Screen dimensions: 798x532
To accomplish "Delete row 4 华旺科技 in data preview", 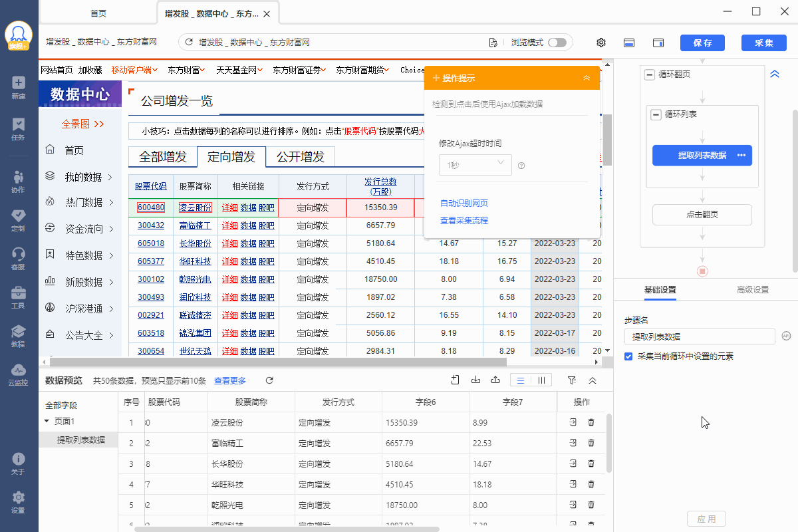I will pyautogui.click(x=591, y=484).
